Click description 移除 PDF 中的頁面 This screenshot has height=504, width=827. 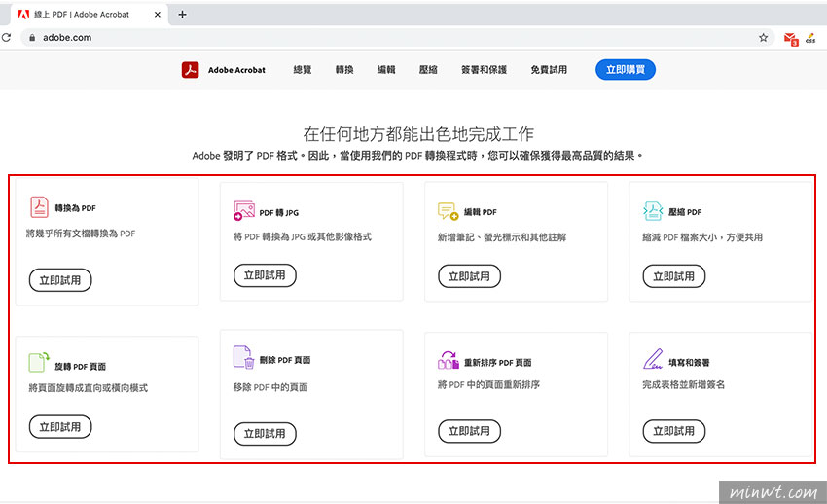pos(270,387)
